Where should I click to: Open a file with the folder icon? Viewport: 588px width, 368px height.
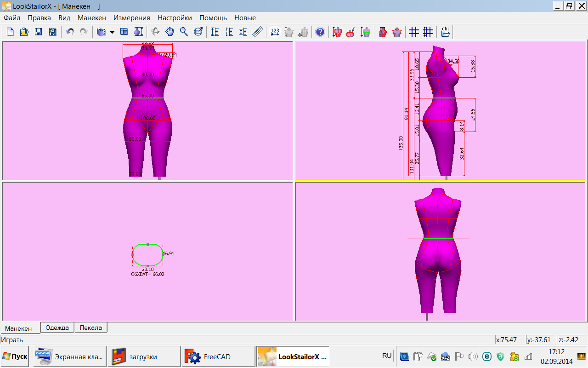tap(24, 32)
